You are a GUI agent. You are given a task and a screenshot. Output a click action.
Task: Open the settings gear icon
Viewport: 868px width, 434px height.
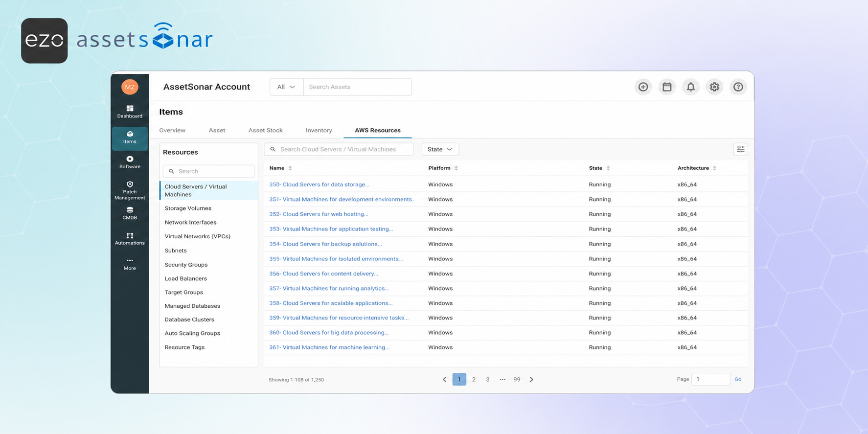pyautogui.click(x=714, y=87)
